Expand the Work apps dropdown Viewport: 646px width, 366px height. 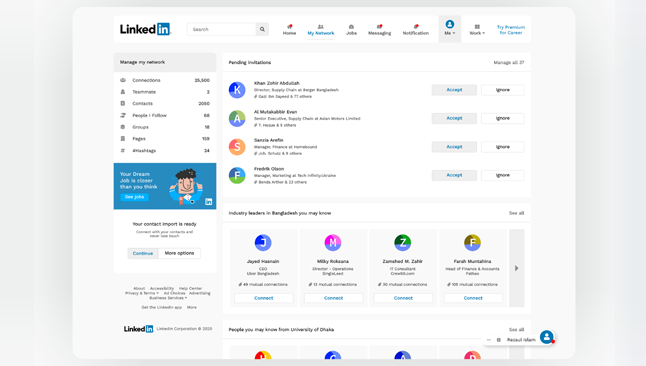point(477,29)
